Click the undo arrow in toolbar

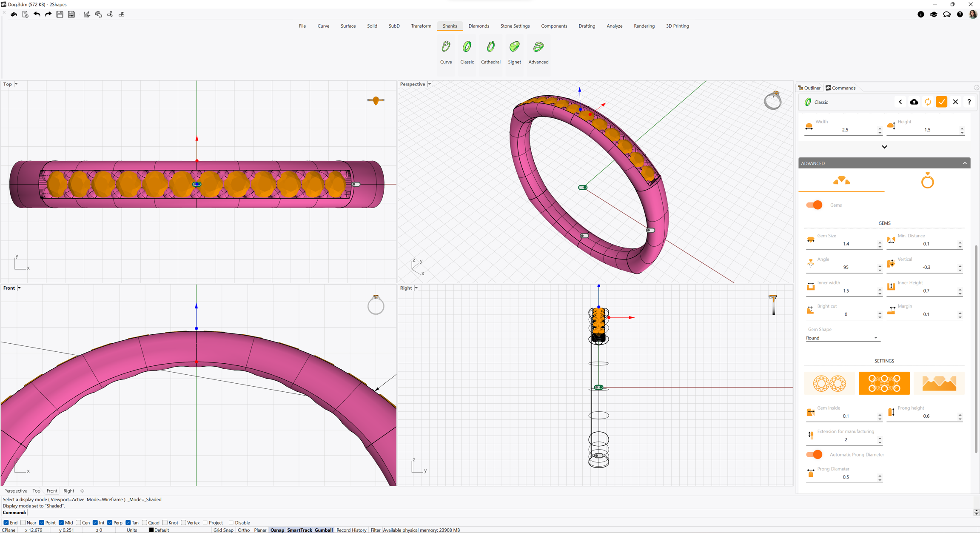pos(37,14)
